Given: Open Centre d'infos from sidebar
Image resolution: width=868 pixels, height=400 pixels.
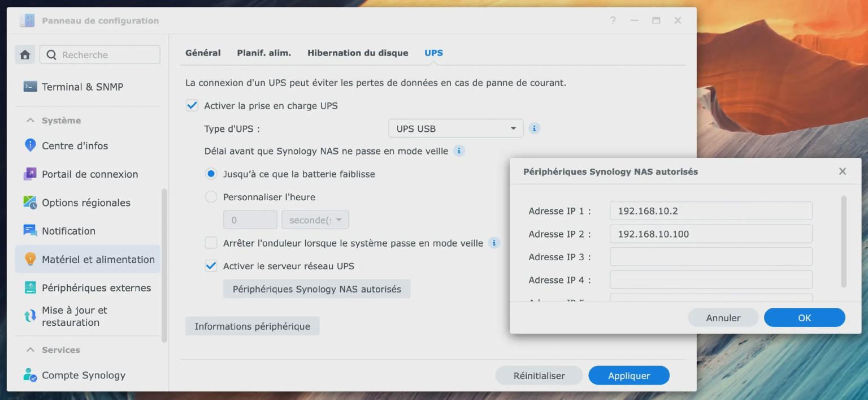Looking at the screenshot, I should [x=75, y=145].
